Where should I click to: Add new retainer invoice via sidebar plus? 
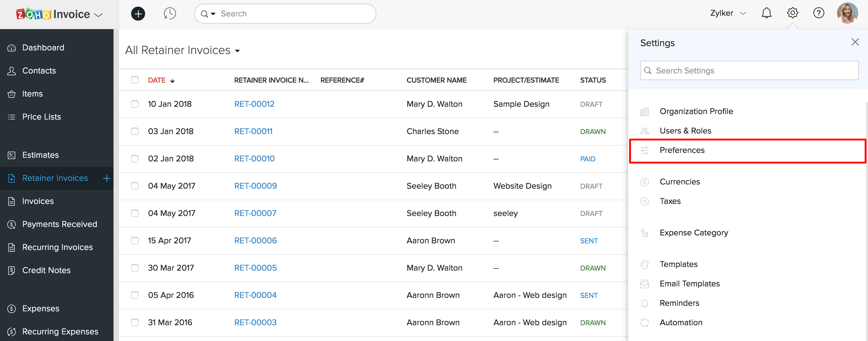pyautogui.click(x=107, y=178)
